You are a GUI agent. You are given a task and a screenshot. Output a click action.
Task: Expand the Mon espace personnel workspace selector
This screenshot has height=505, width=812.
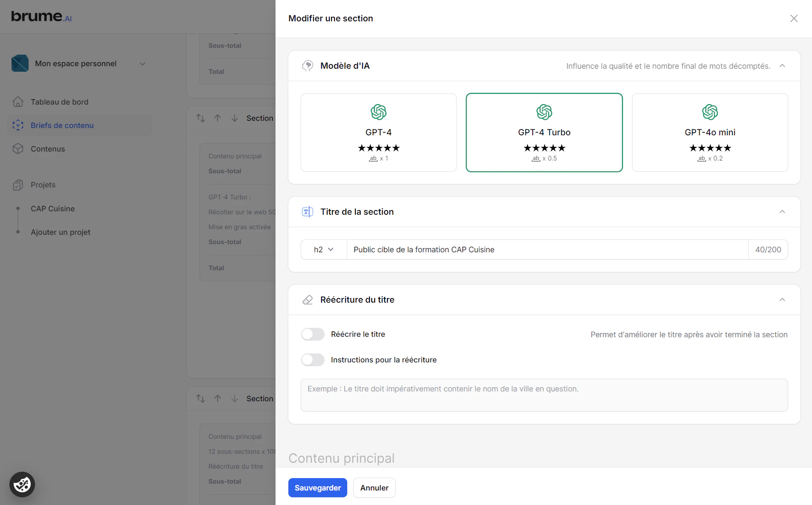pos(143,63)
